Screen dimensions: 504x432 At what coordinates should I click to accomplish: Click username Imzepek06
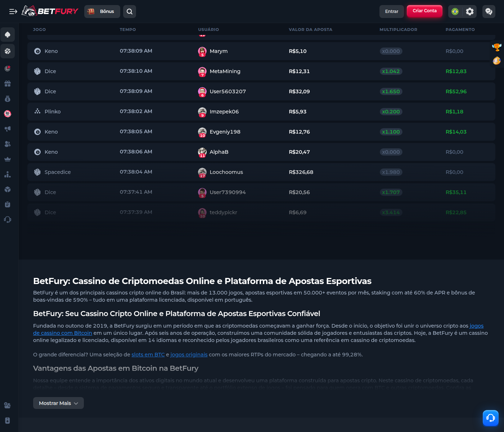click(224, 112)
